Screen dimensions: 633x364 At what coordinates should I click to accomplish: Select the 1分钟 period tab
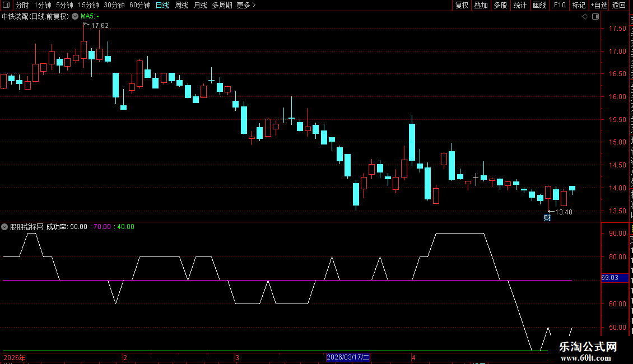43,5
